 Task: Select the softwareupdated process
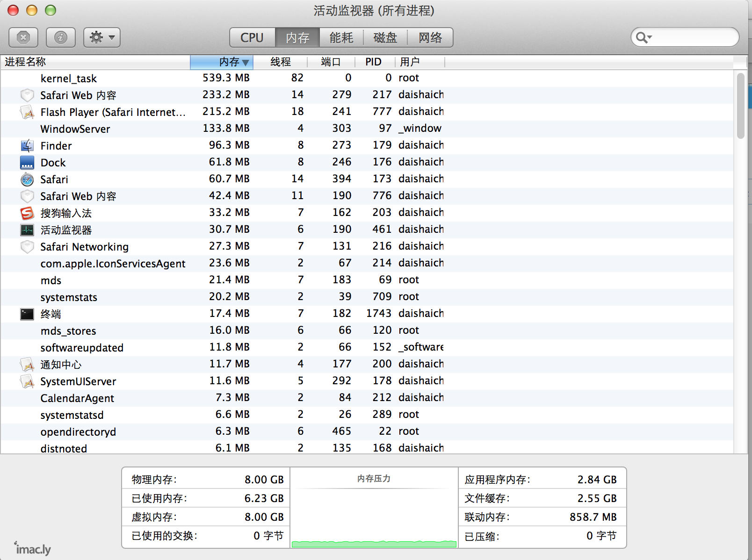pos(367,347)
